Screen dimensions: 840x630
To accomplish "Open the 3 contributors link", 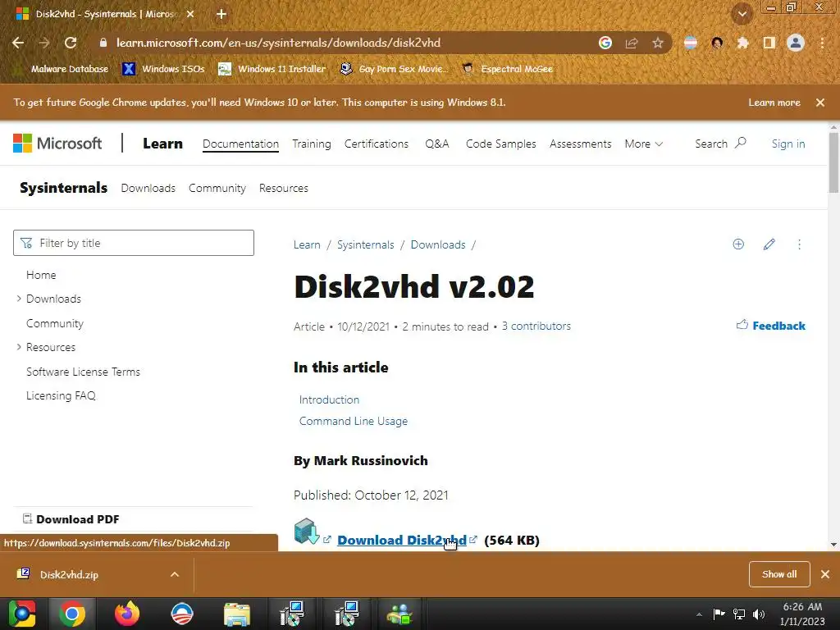I will pyautogui.click(x=536, y=326).
